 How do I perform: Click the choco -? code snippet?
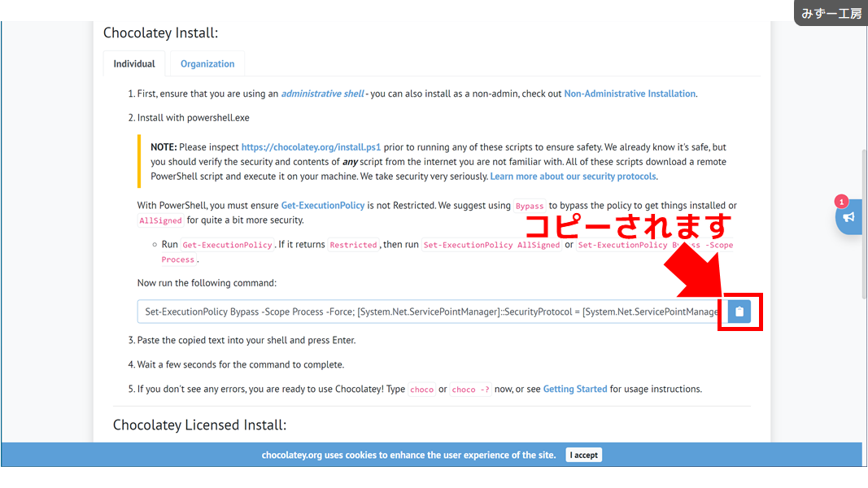[470, 390]
